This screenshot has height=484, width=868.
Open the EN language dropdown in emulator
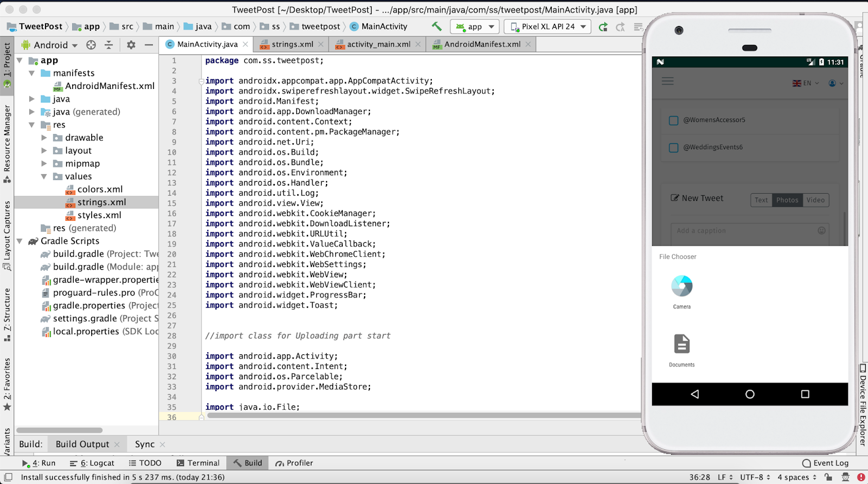coord(806,83)
